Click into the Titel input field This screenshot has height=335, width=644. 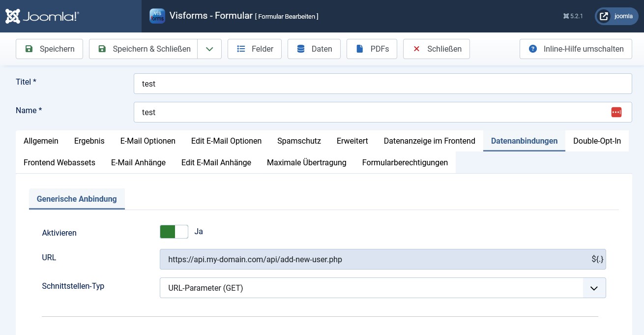click(x=382, y=84)
